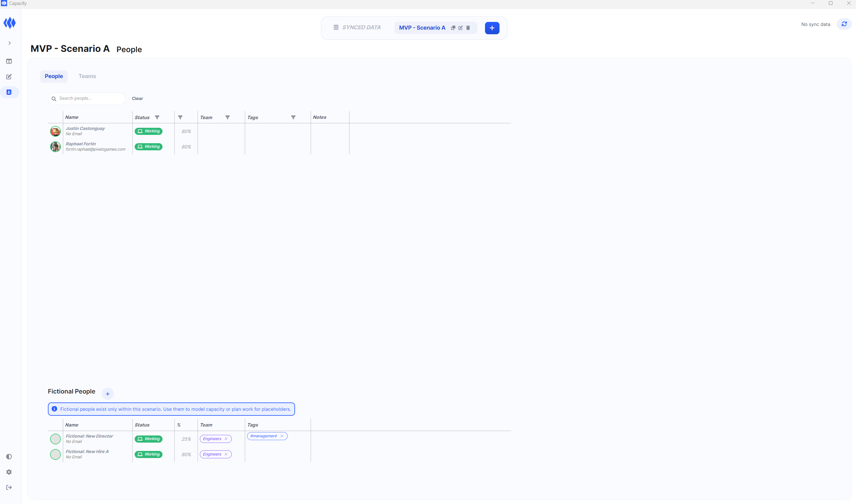Remove Engineers team from New Director
The height and width of the screenshot is (504, 856).
click(226, 439)
